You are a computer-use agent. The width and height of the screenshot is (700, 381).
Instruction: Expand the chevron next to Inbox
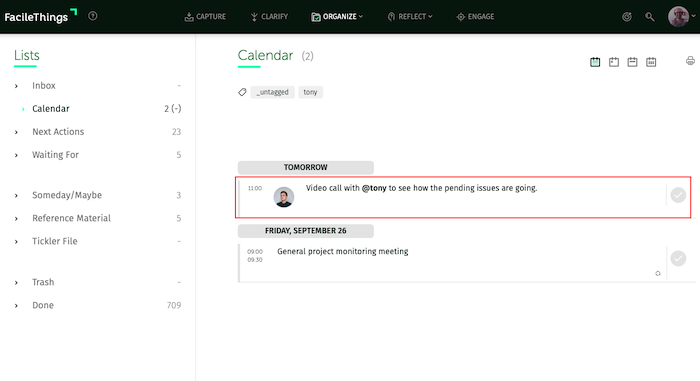(16, 86)
